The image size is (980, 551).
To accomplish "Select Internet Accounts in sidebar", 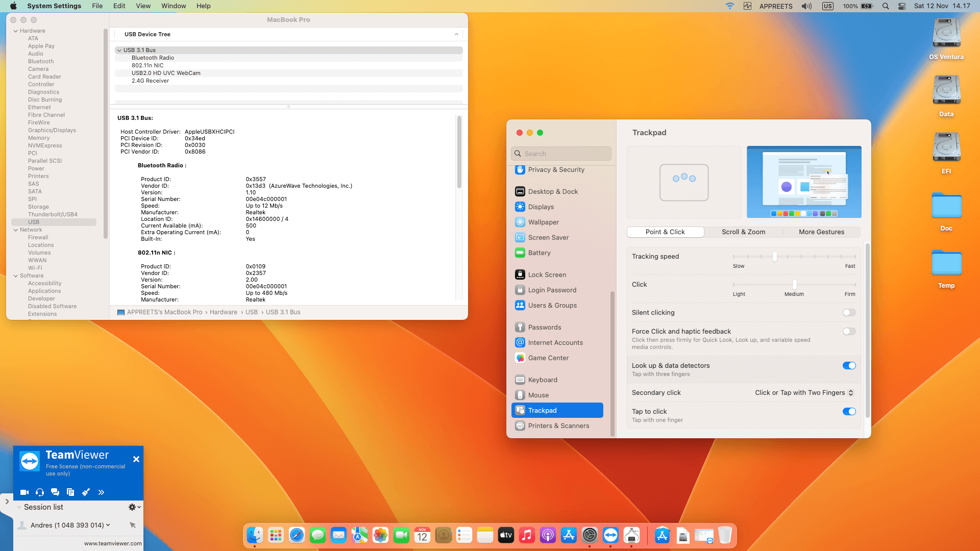I will pyautogui.click(x=557, y=342).
